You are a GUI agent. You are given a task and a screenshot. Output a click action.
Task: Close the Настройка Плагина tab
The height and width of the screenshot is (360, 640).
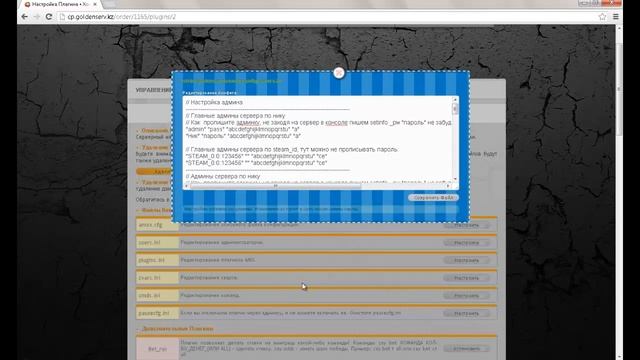pos(95,4)
